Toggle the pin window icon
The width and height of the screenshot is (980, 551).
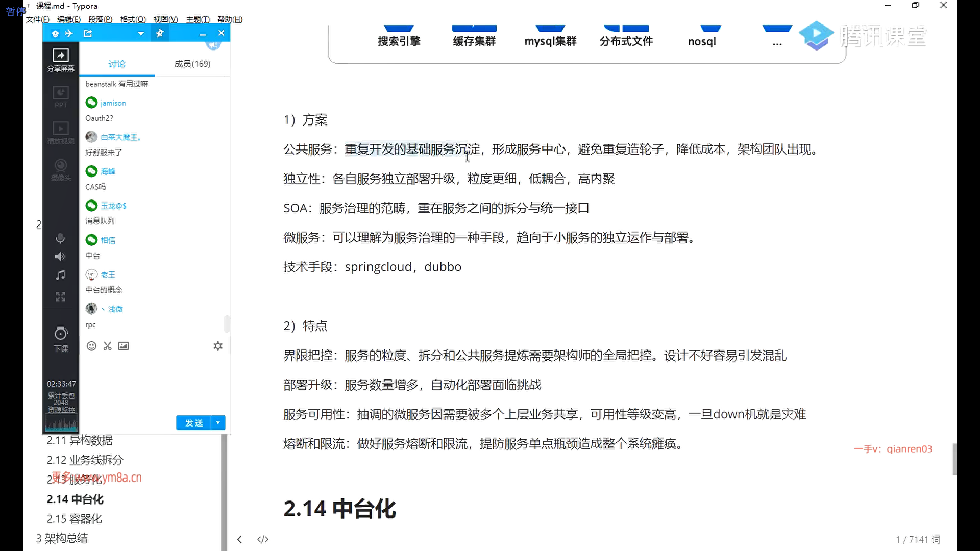(x=160, y=33)
